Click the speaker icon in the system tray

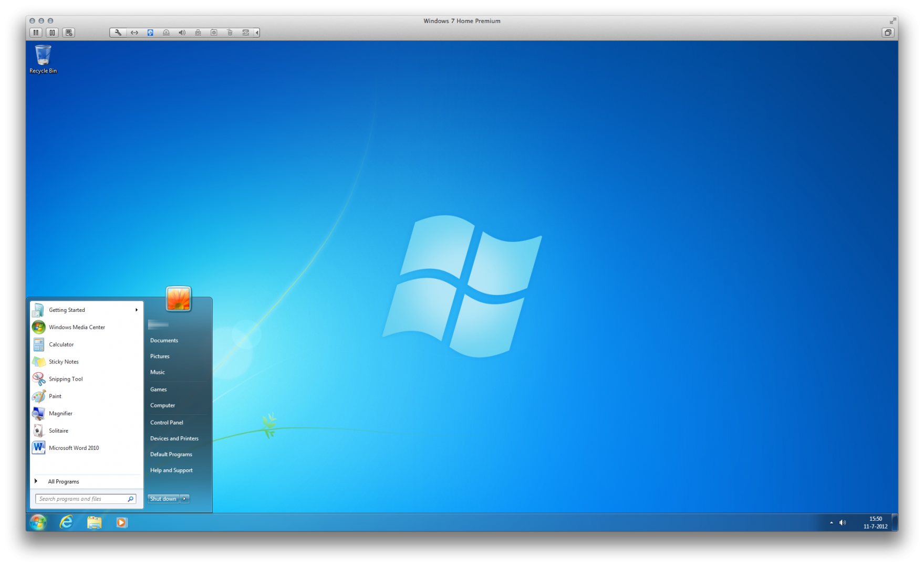(843, 522)
